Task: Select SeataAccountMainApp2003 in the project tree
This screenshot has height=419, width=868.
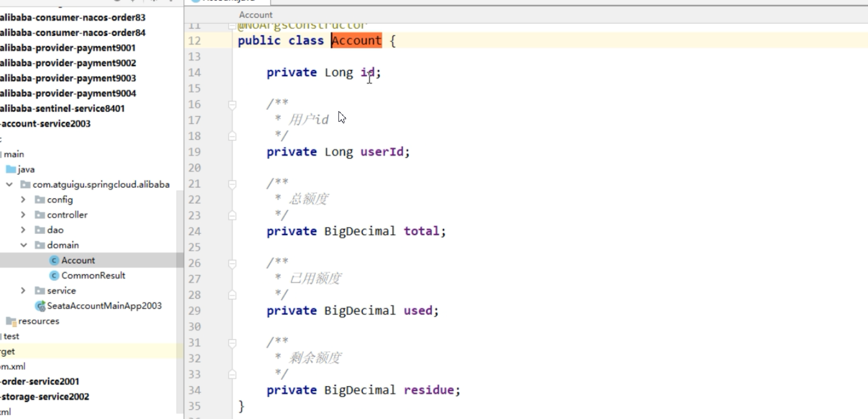Action: tap(104, 306)
